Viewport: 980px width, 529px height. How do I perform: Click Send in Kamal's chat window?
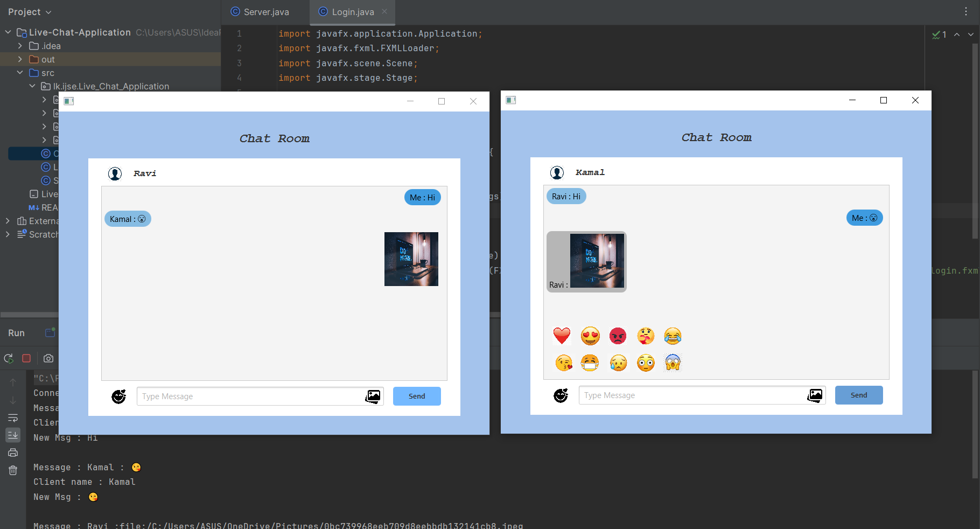(x=858, y=395)
